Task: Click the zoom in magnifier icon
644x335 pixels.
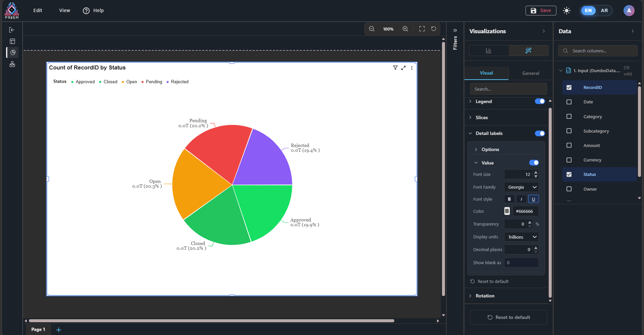Action: coord(405,29)
